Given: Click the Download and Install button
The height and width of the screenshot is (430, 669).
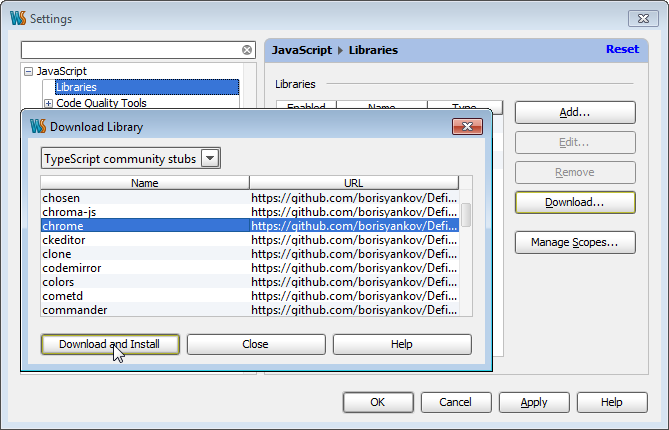Looking at the screenshot, I should (110, 344).
